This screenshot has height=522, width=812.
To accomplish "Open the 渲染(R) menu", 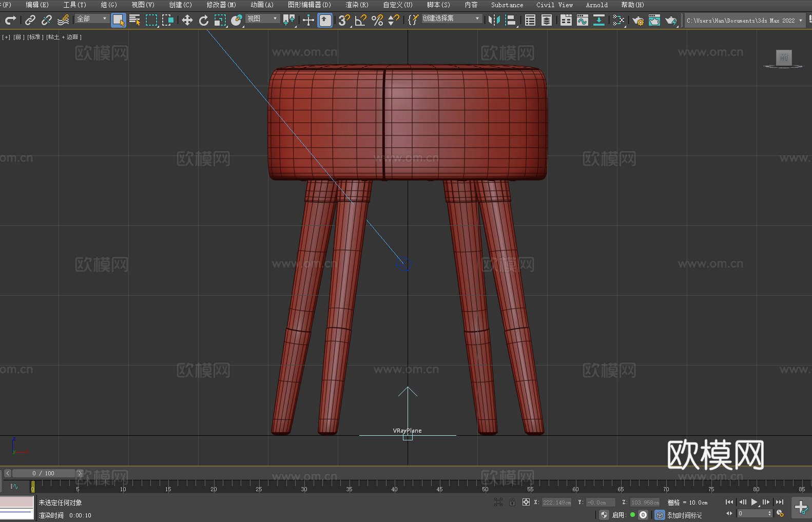I will pyautogui.click(x=357, y=5).
